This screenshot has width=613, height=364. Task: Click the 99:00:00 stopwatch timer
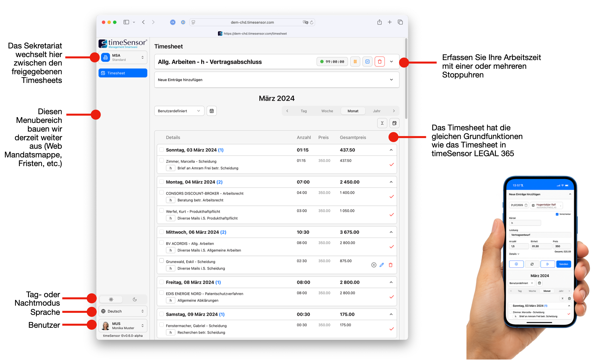pyautogui.click(x=332, y=62)
